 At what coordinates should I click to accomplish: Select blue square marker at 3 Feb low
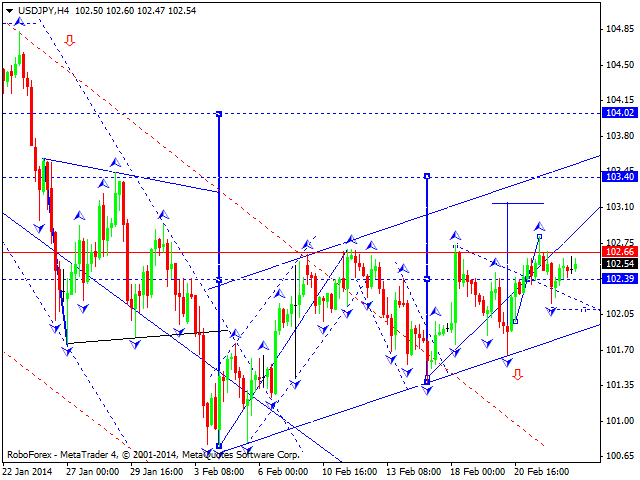coord(218,446)
